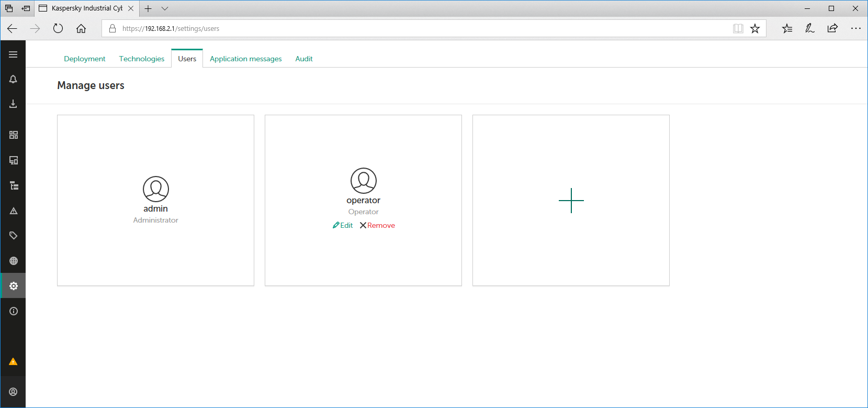The height and width of the screenshot is (408, 868).
Task: Click the browser address bar URL
Action: point(171,29)
